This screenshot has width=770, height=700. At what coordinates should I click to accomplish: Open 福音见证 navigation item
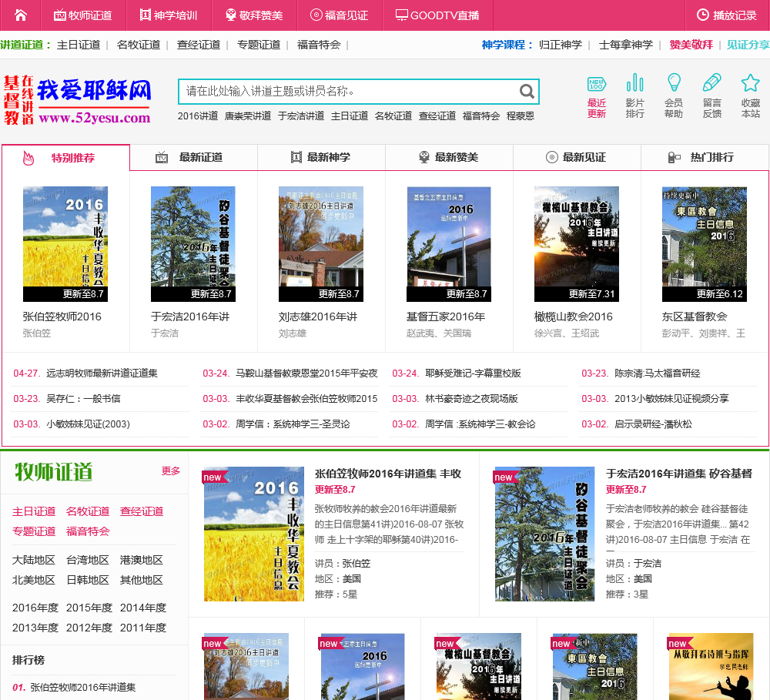click(x=340, y=15)
